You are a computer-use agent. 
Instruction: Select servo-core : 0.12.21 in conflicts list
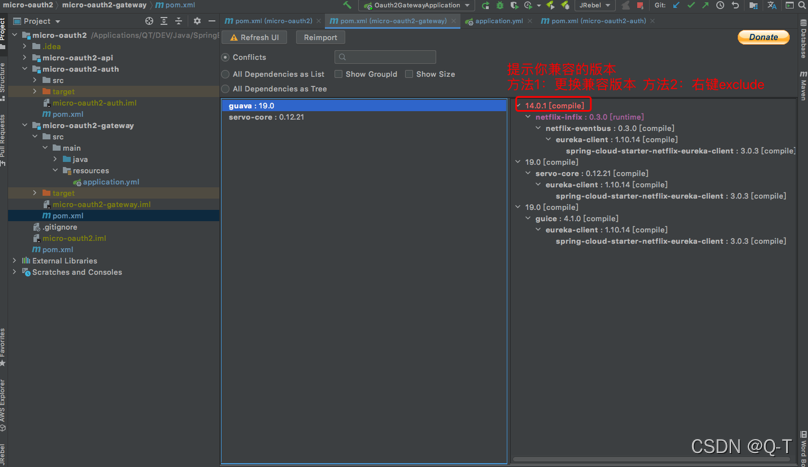point(364,117)
